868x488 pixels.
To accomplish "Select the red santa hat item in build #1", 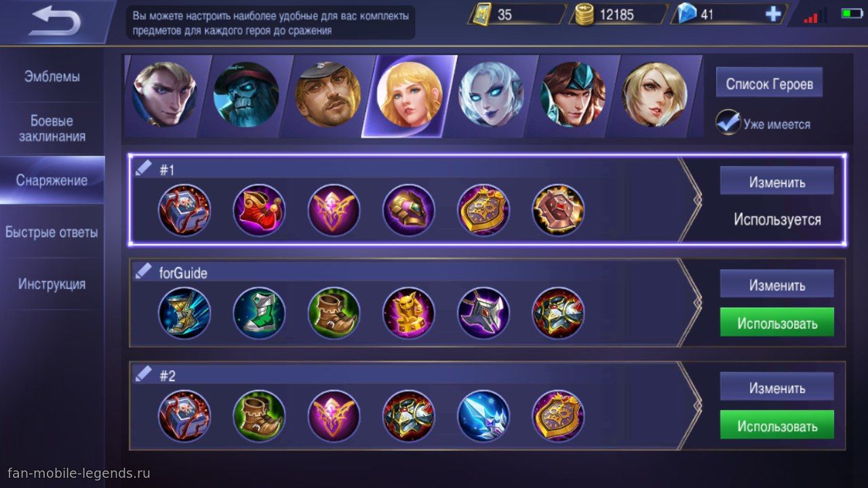I will (259, 210).
